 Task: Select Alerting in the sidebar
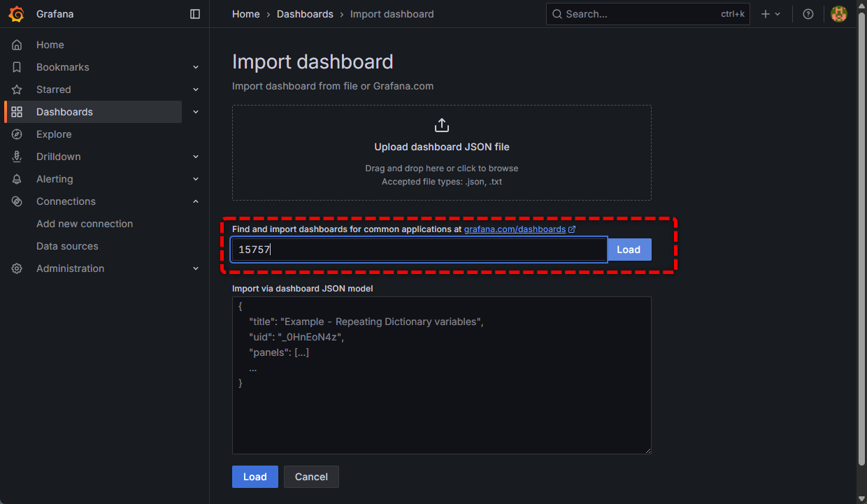coord(55,179)
